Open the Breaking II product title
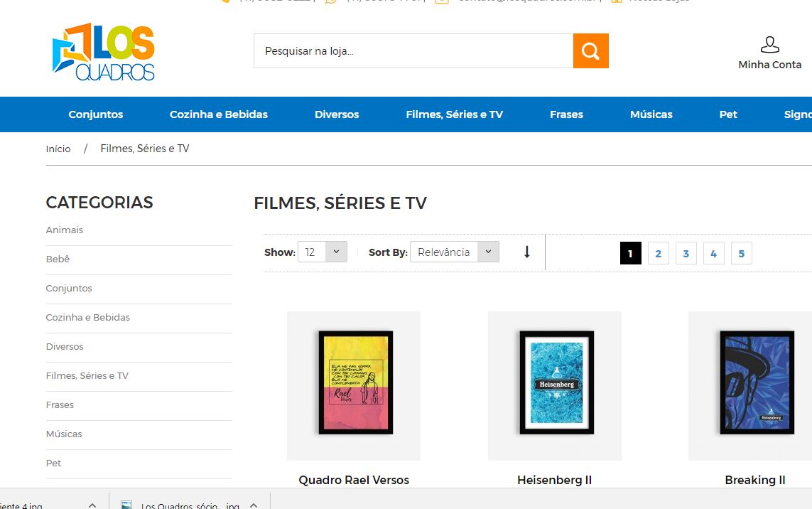This screenshot has width=812, height=509. 754,480
